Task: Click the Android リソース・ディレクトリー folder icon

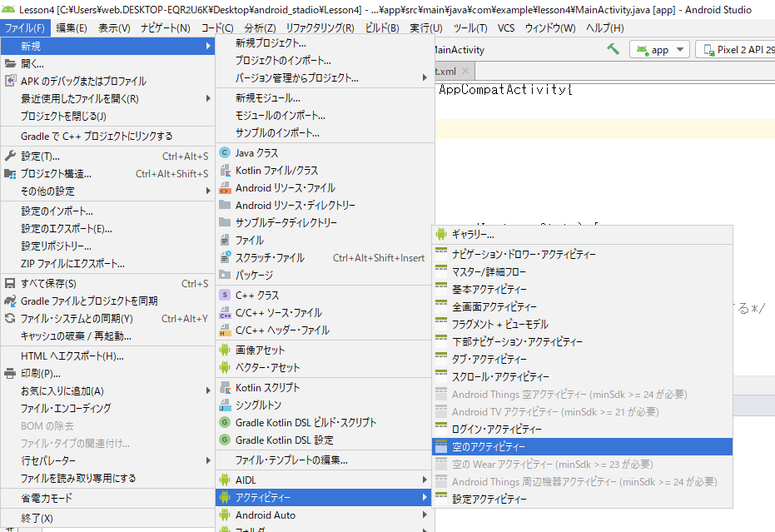Action: point(225,205)
